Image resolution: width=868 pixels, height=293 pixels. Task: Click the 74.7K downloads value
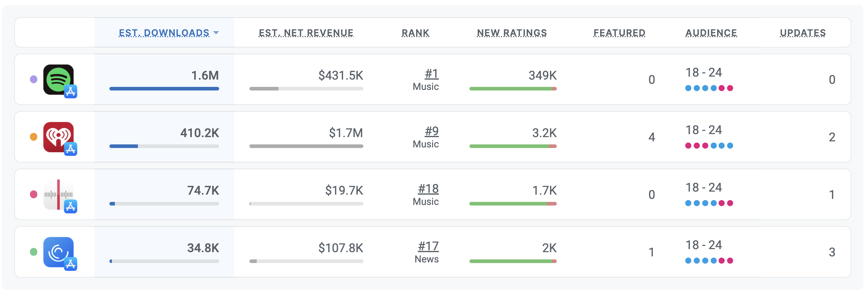(203, 190)
